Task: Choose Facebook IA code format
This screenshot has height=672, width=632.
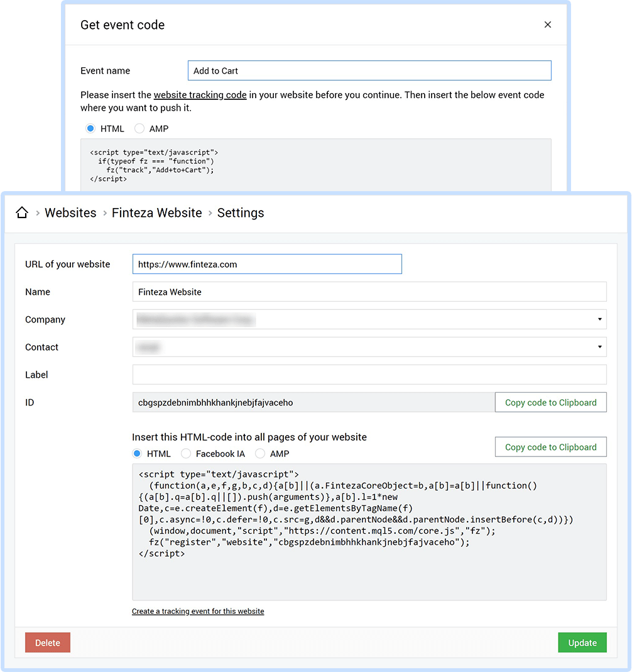Action: click(186, 453)
